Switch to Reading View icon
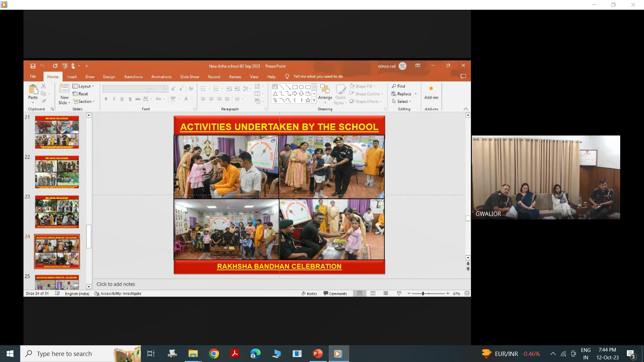The image size is (644, 362). (386, 293)
